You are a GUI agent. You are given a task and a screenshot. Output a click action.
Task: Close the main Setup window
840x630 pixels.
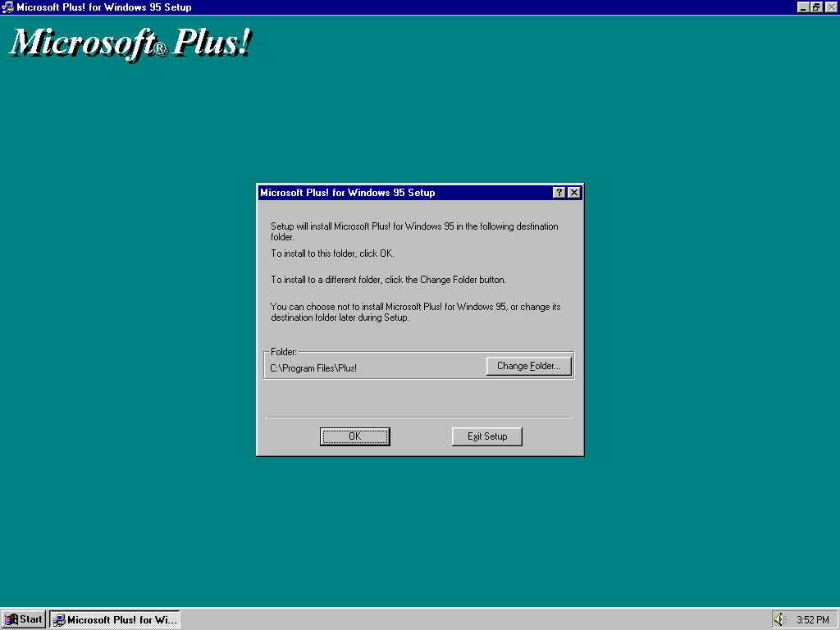(x=832, y=7)
